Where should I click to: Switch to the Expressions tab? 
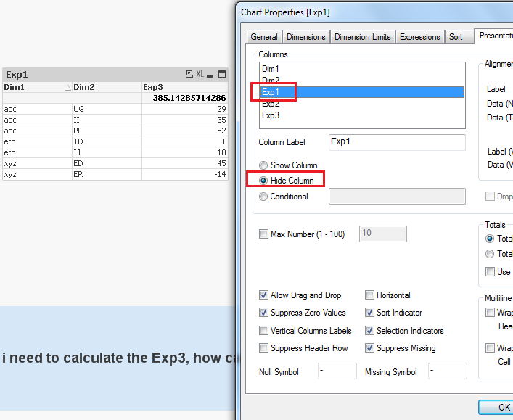pyautogui.click(x=419, y=37)
